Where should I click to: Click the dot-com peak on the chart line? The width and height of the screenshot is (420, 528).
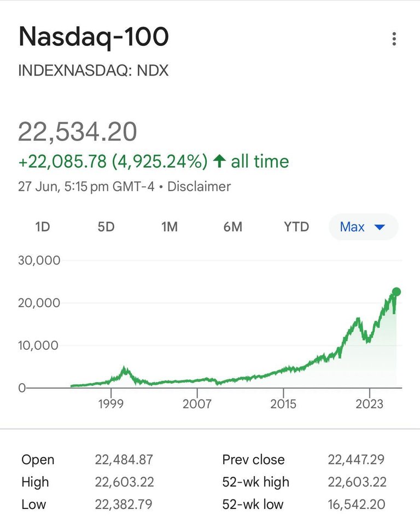[125, 368]
